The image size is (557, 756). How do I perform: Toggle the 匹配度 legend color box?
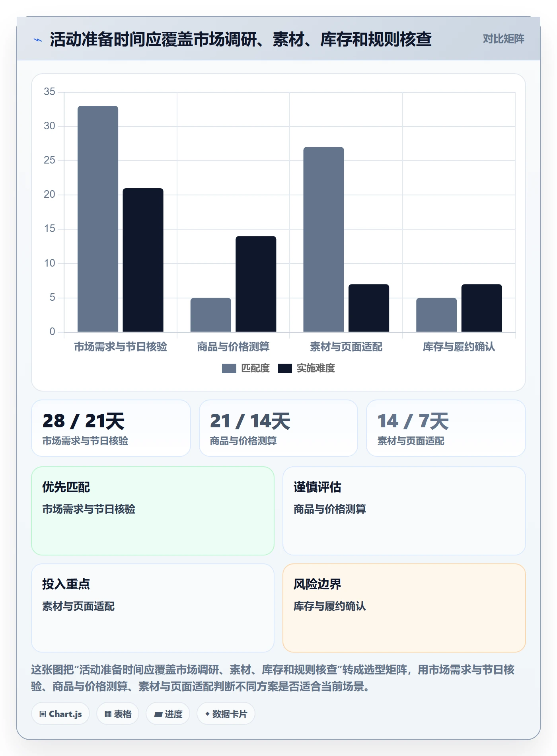click(x=229, y=368)
